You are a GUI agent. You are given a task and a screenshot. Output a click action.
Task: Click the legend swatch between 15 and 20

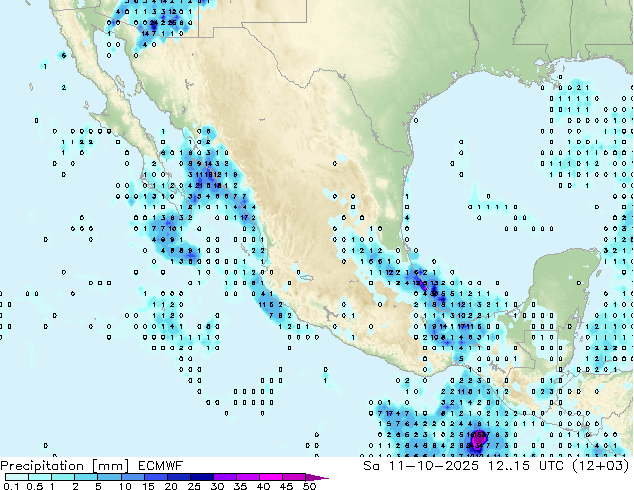coord(155,477)
